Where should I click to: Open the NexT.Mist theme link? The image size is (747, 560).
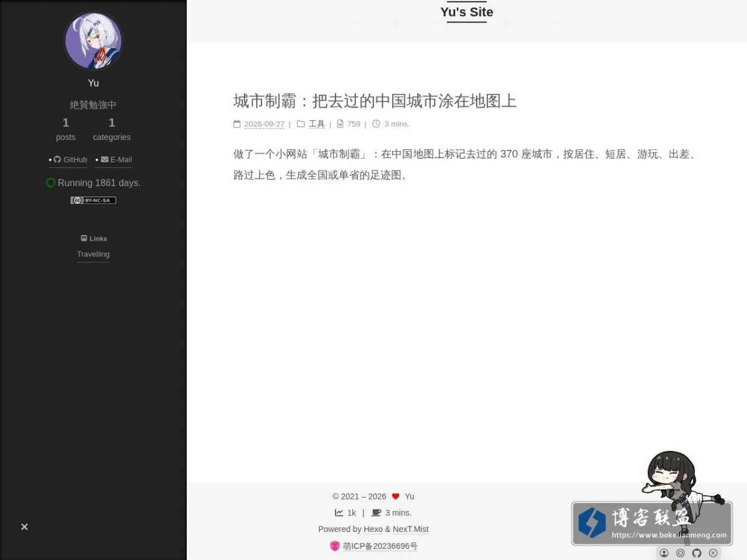coord(411,530)
